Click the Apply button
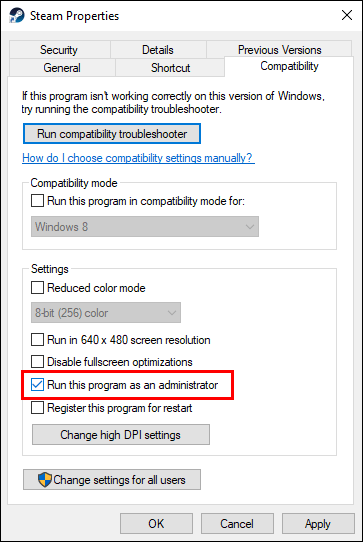 [x=318, y=524]
